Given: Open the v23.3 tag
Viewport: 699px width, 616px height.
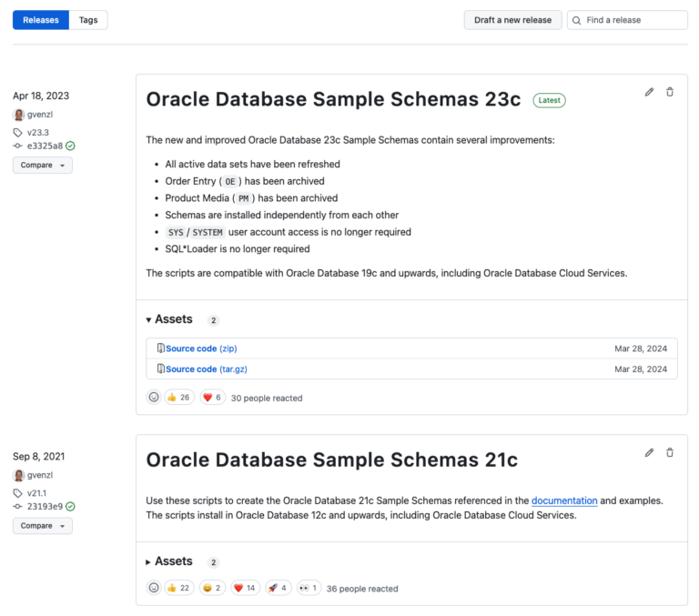Looking at the screenshot, I should (x=37, y=132).
